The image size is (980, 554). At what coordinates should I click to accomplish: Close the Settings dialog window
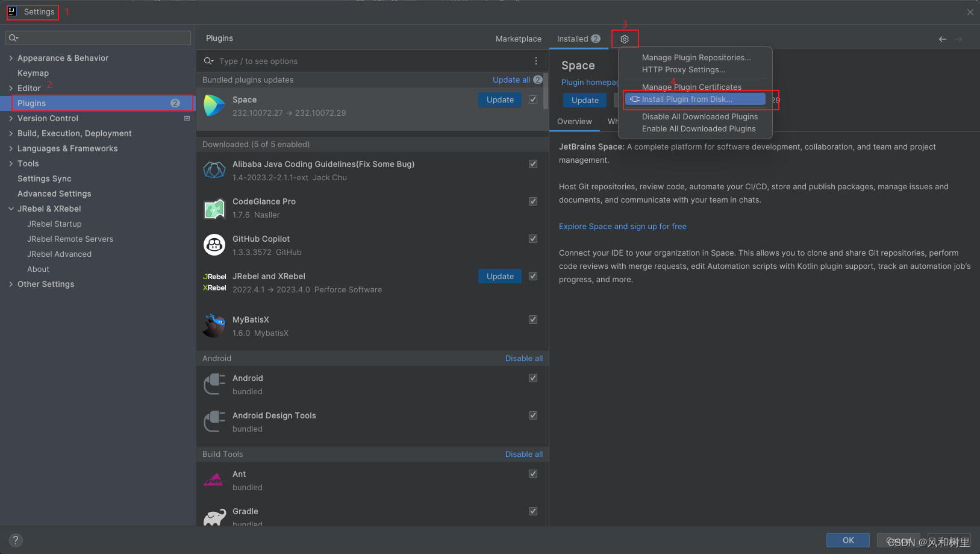[x=970, y=12]
